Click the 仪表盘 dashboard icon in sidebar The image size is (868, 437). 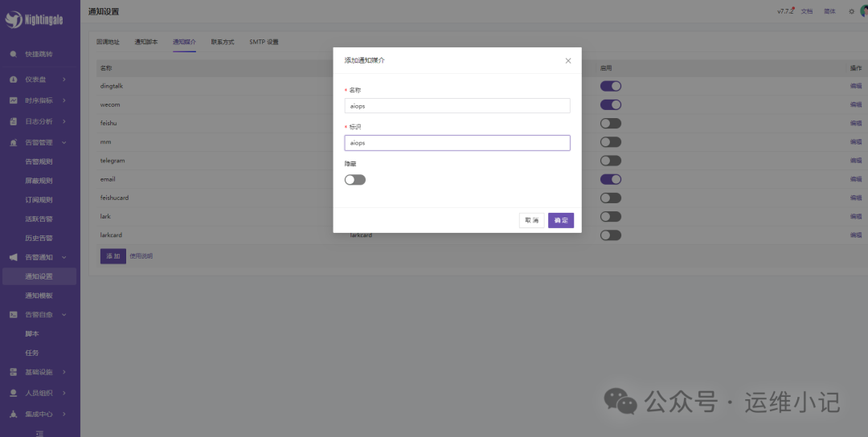tap(14, 80)
